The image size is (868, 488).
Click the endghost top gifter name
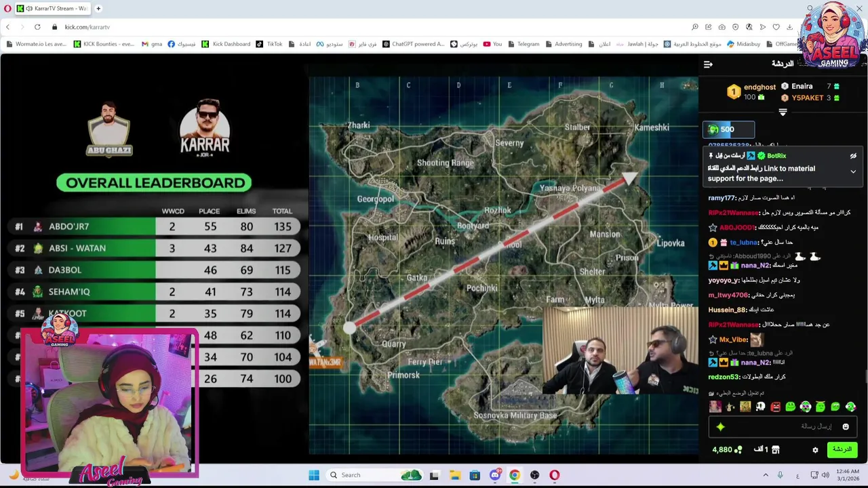point(759,87)
